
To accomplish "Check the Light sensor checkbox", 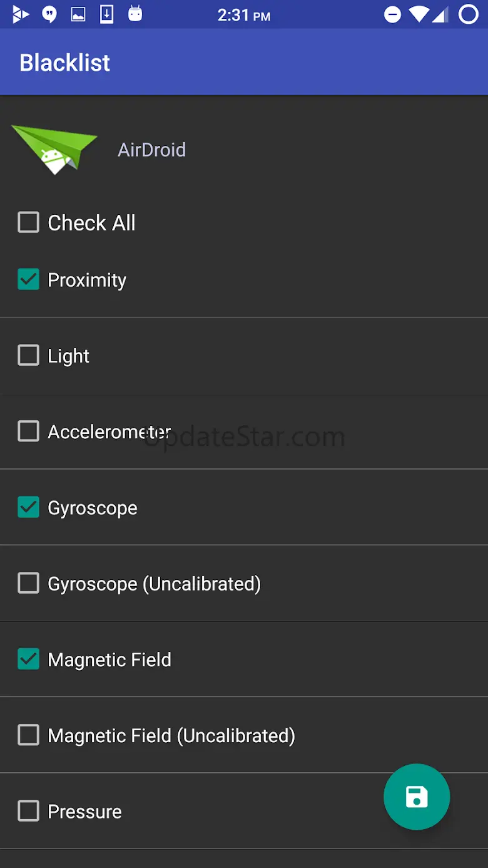I will tap(29, 356).
